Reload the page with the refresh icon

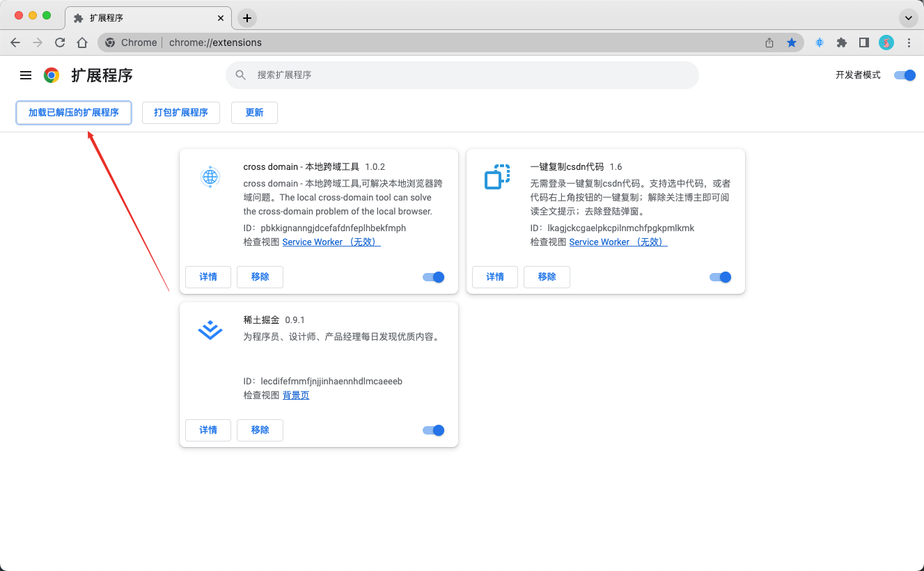click(x=60, y=42)
